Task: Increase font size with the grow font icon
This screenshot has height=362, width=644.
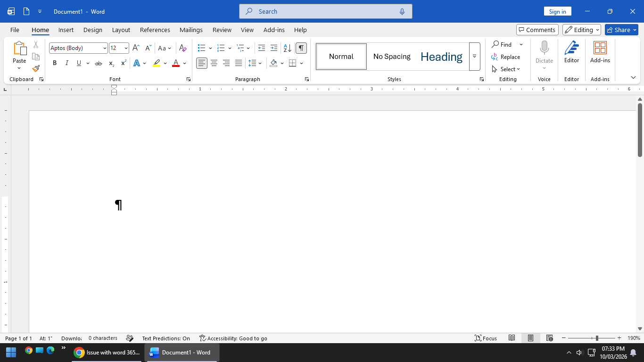Action: click(x=136, y=48)
